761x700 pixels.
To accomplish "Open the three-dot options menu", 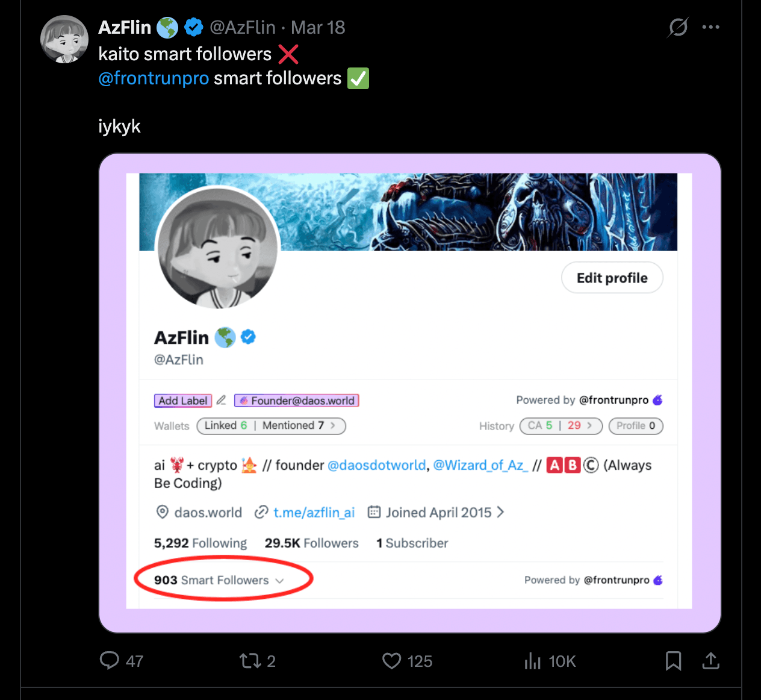I will coord(711,27).
